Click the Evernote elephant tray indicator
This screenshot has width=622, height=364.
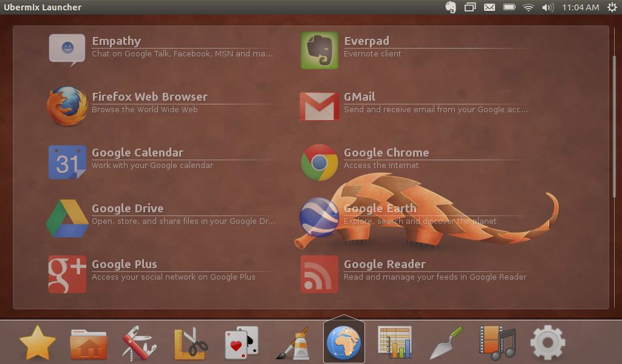click(x=451, y=7)
